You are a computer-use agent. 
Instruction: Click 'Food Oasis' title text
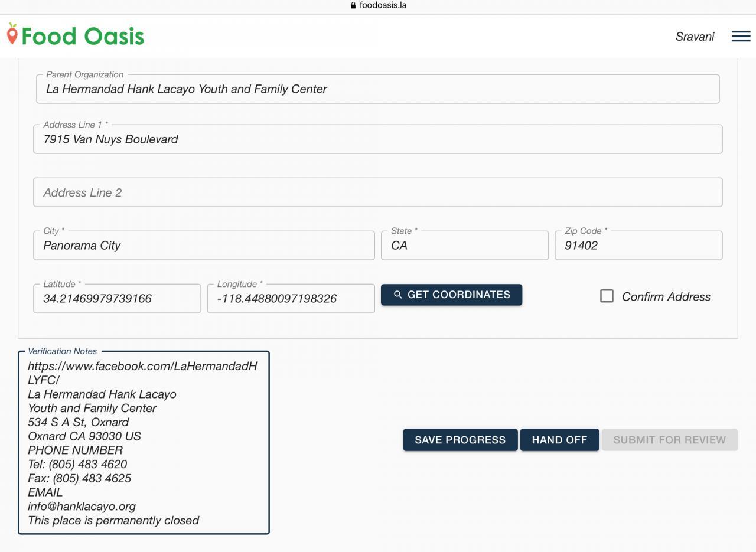click(x=83, y=37)
